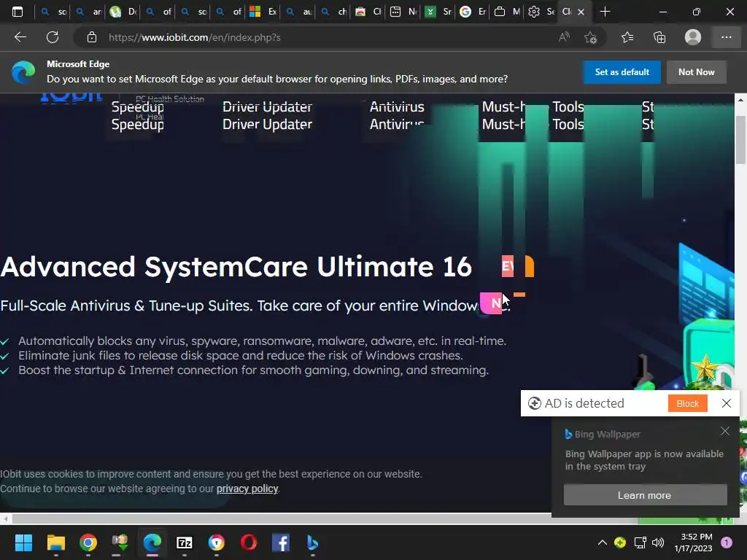This screenshot has height=560, width=747.
Task: Click vertical scrollbar up arrow
Action: 740,99
